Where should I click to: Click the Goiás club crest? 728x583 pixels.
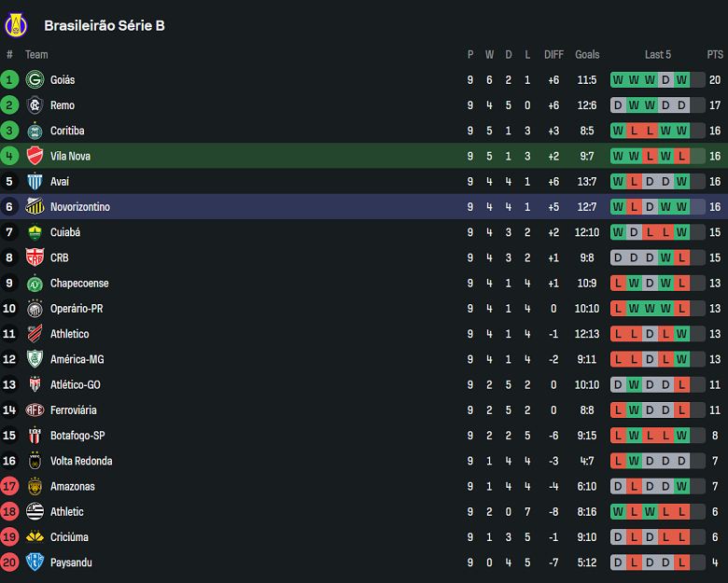(x=35, y=80)
